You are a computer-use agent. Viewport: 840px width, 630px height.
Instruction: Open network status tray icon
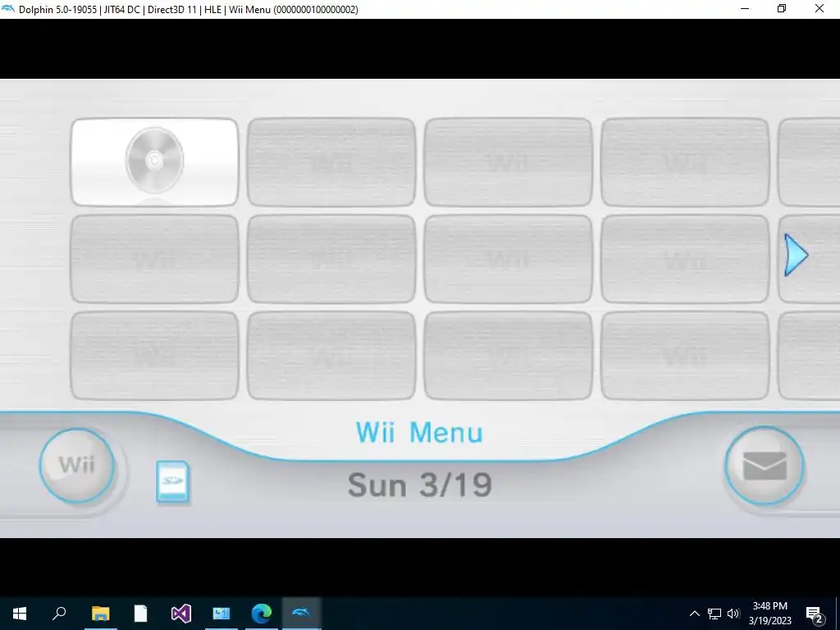[x=714, y=614]
